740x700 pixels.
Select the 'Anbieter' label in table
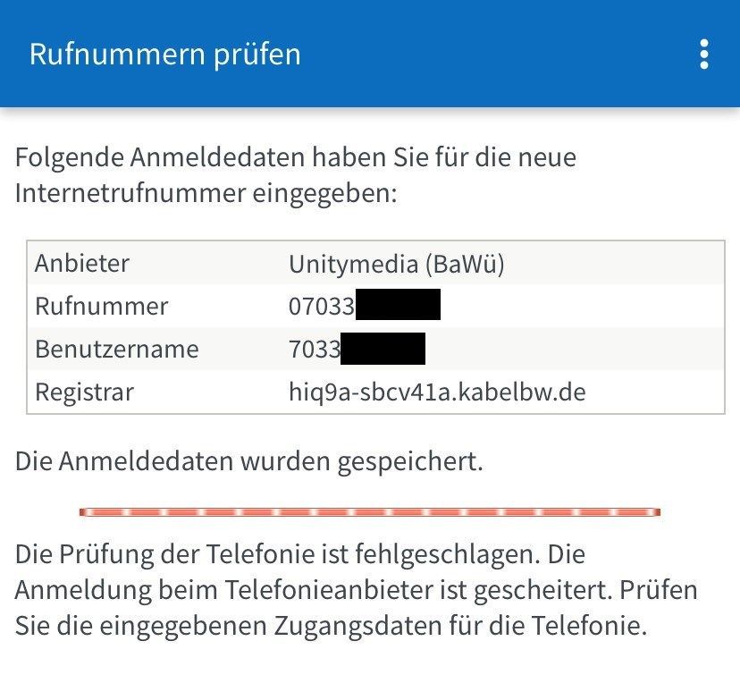click(x=82, y=263)
